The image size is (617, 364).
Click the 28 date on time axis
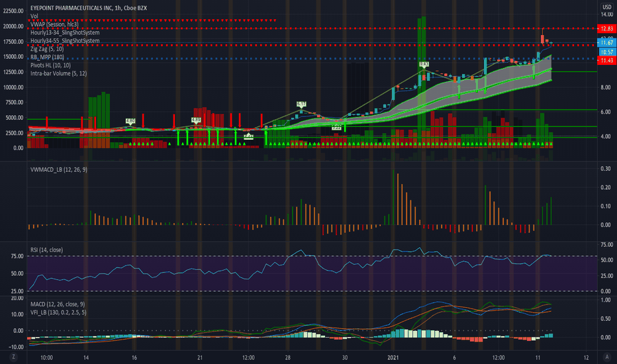click(288, 357)
